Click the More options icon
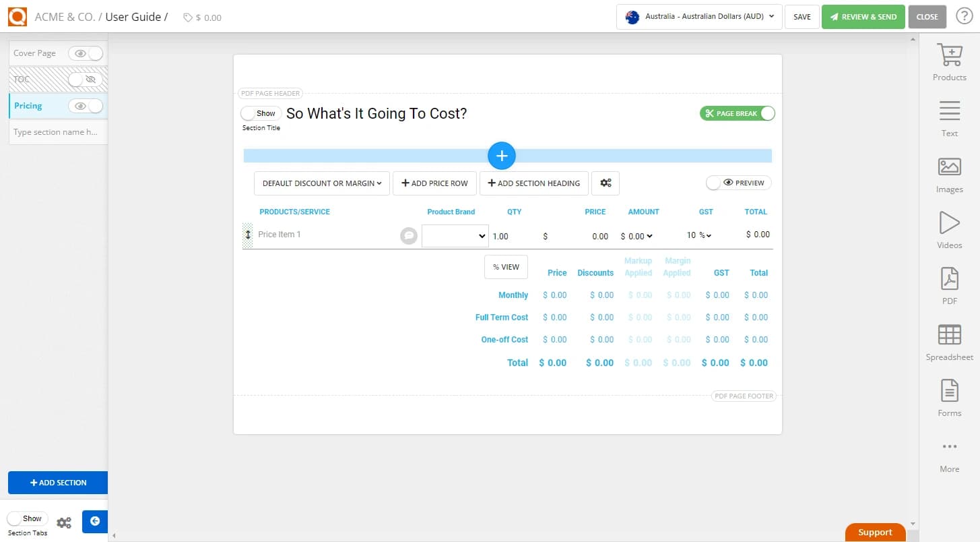The width and height of the screenshot is (980, 542). point(948,446)
